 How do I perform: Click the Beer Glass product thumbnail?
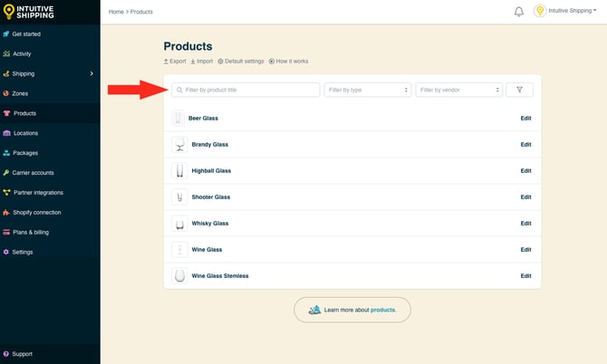[x=178, y=118]
